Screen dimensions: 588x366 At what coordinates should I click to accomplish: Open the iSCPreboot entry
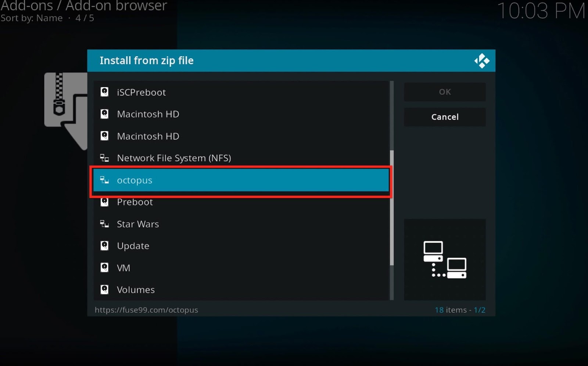click(241, 92)
